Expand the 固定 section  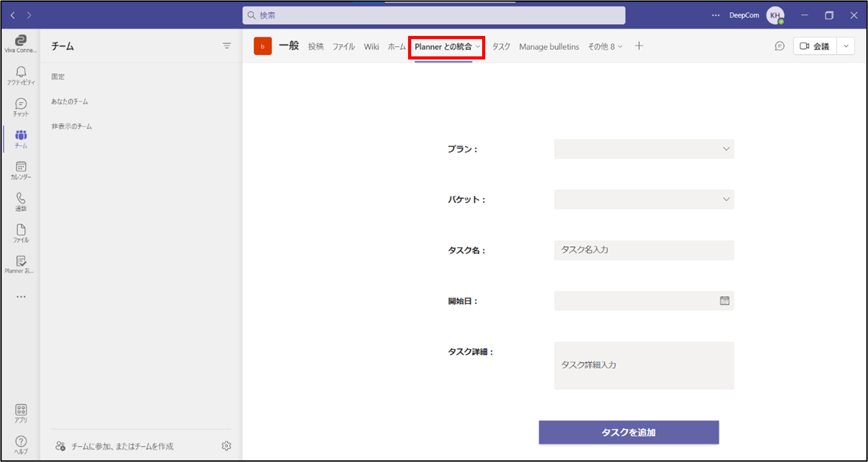pos(58,77)
